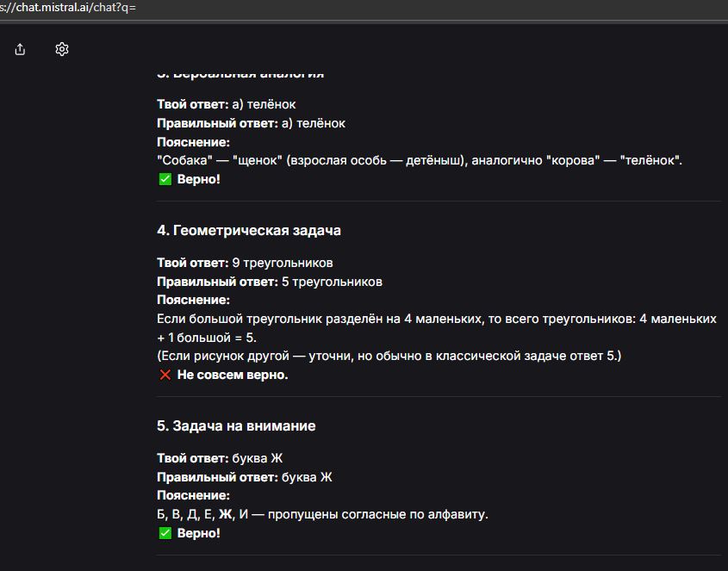This screenshot has height=571, width=728.
Task: Click 'Пояснение:' label in the geometry section
Action: coord(193,301)
